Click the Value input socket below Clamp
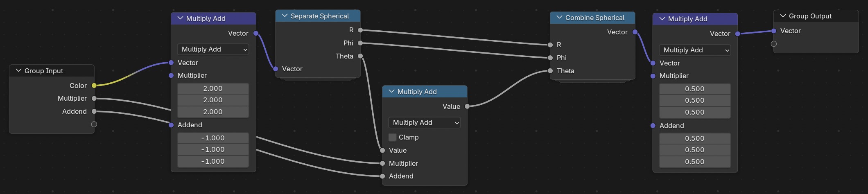The image size is (868, 194). point(382,150)
